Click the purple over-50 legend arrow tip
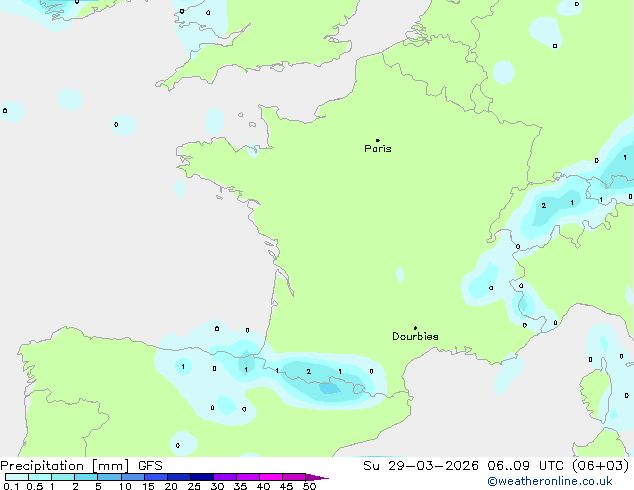The height and width of the screenshot is (490, 634). click(x=317, y=477)
